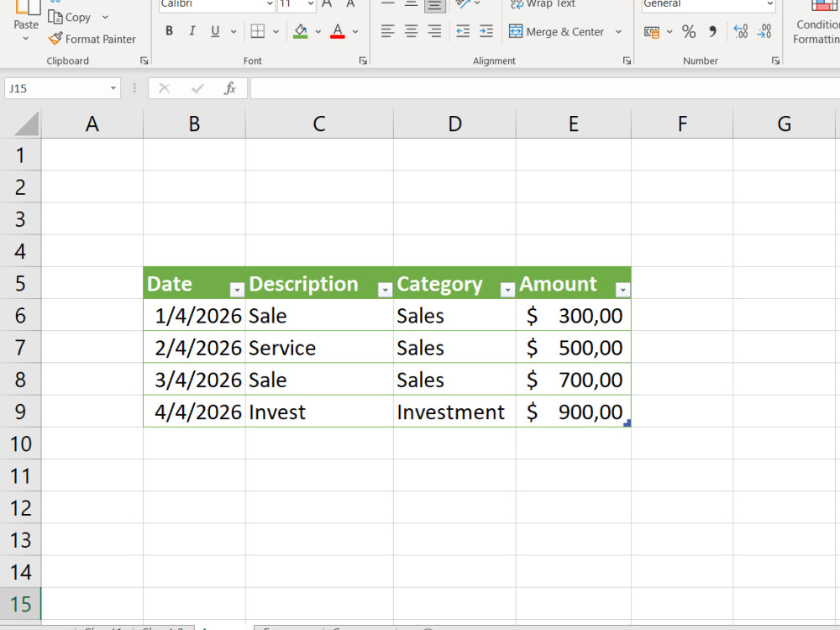Screen dimensions: 840x630
Task: Open Conditional Formatting
Action: (x=816, y=22)
